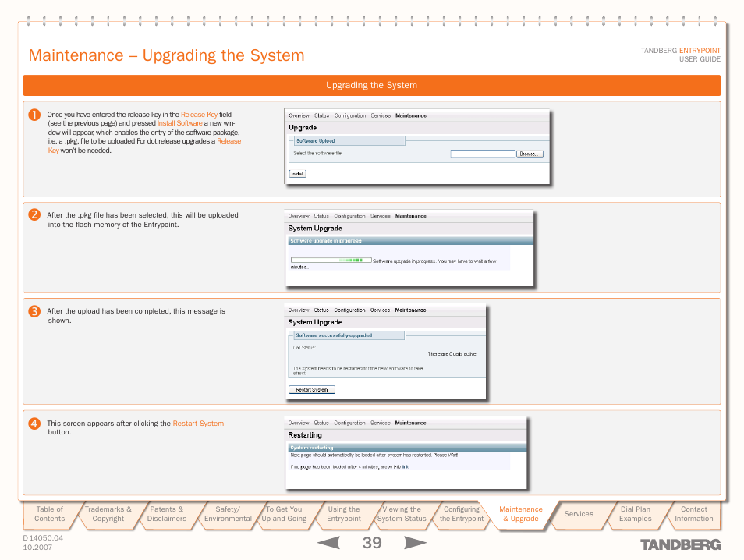The image size is (744, 560).
Task: Select the Maintenance & Upgrade tab
Action: click(520, 514)
